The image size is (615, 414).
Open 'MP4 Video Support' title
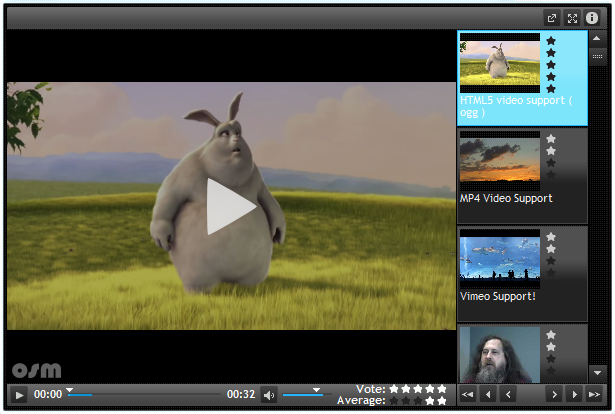coord(506,198)
